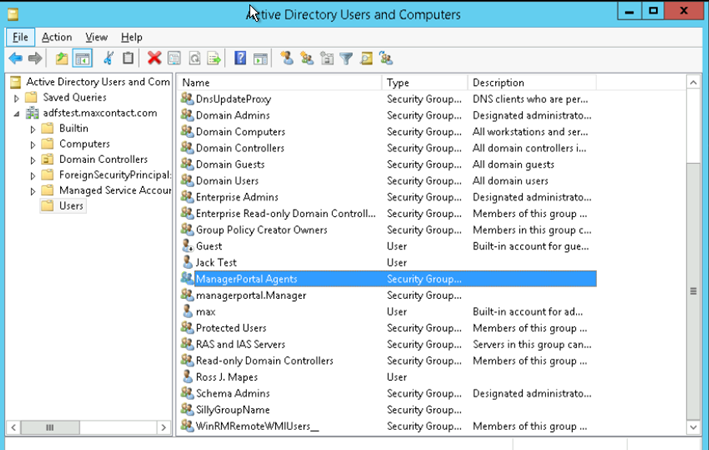The height and width of the screenshot is (450, 709).
Task: Expand the Computers folder
Action: 33,145
